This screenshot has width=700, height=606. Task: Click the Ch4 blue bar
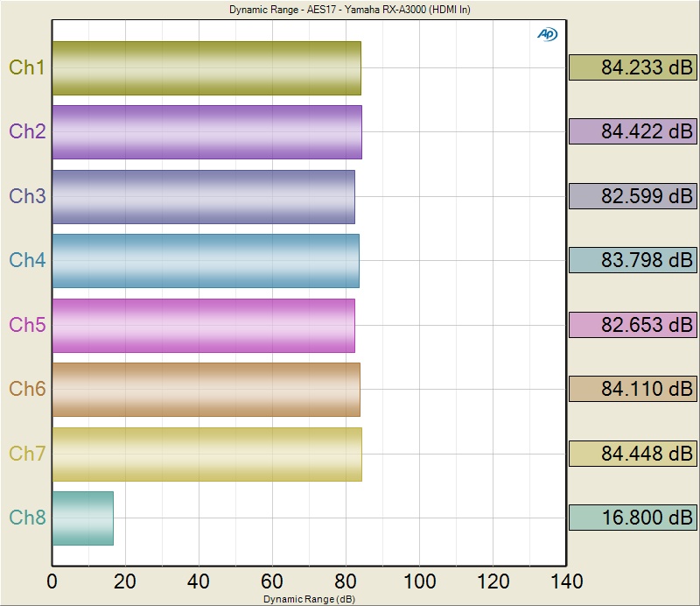206,261
